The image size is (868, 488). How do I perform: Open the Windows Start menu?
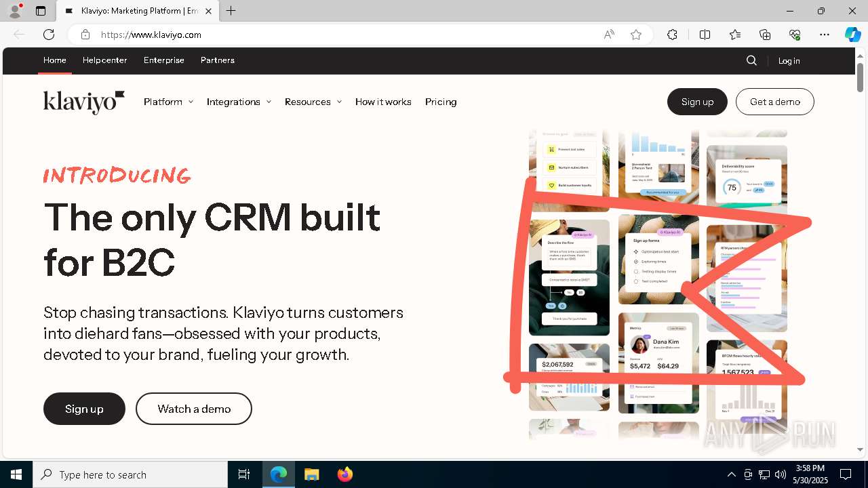pos(16,474)
